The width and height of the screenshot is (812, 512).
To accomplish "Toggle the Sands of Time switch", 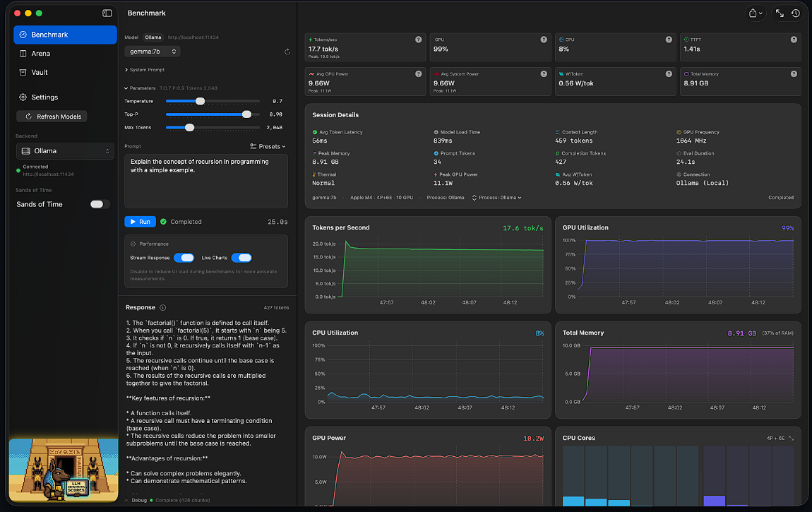I will tap(100, 204).
